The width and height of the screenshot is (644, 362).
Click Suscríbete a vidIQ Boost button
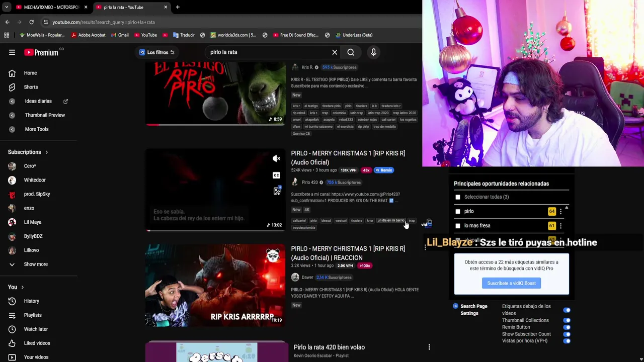511,283
